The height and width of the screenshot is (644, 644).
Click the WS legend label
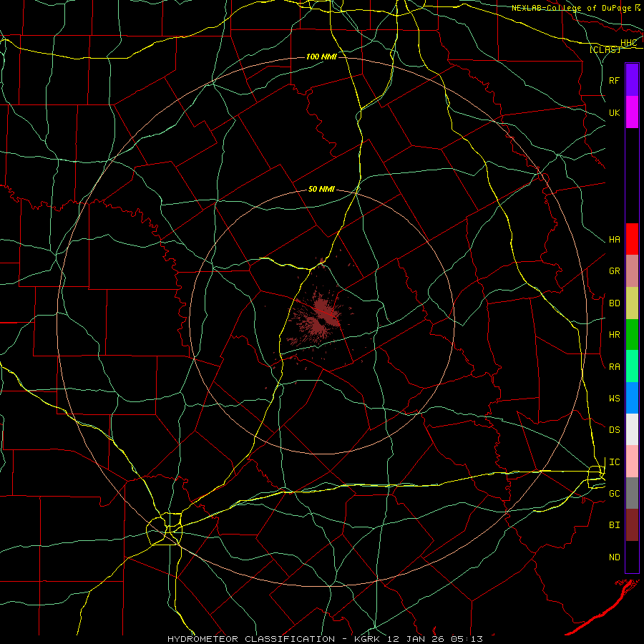(x=614, y=399)
